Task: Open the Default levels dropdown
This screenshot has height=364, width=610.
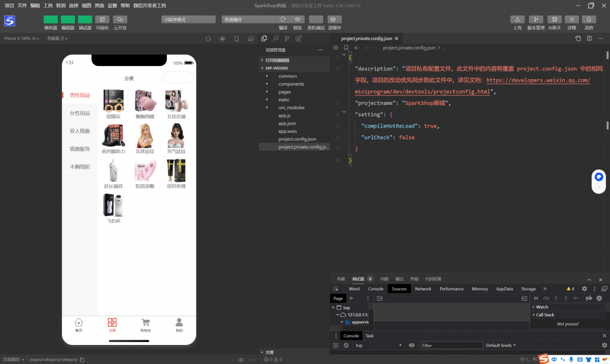Action: (501, 346)
